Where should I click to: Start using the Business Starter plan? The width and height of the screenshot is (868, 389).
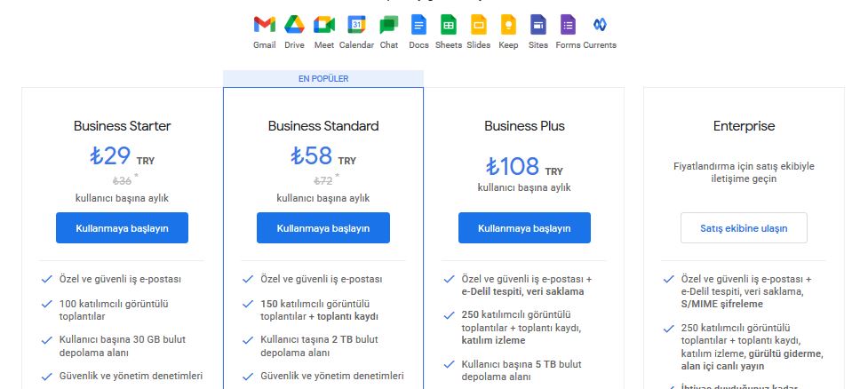[x=122, y=228]
